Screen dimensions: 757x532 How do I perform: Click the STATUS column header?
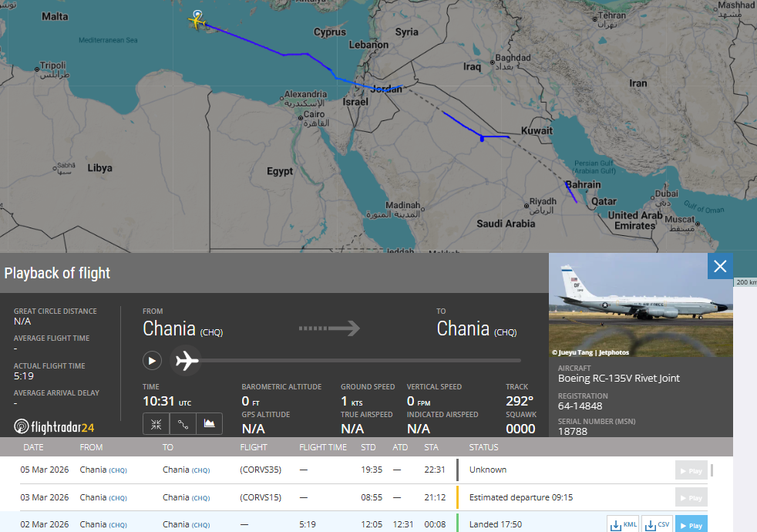tap(483, 447)
